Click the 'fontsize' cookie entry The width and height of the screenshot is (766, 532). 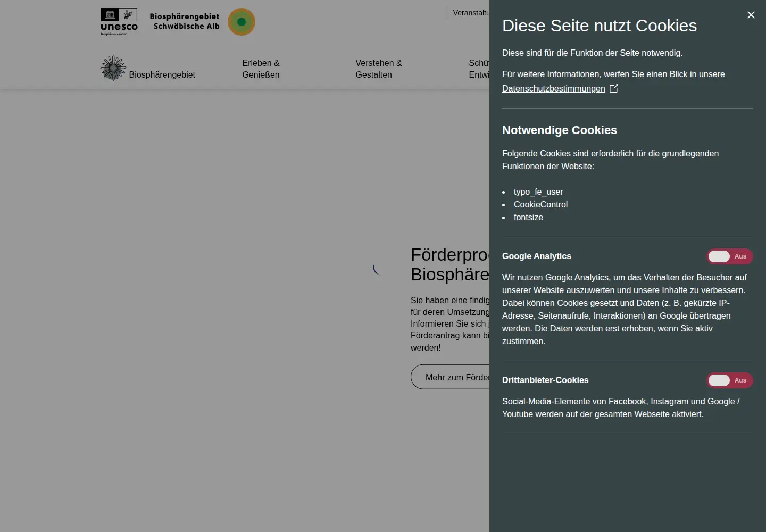(x=528, y=217)
